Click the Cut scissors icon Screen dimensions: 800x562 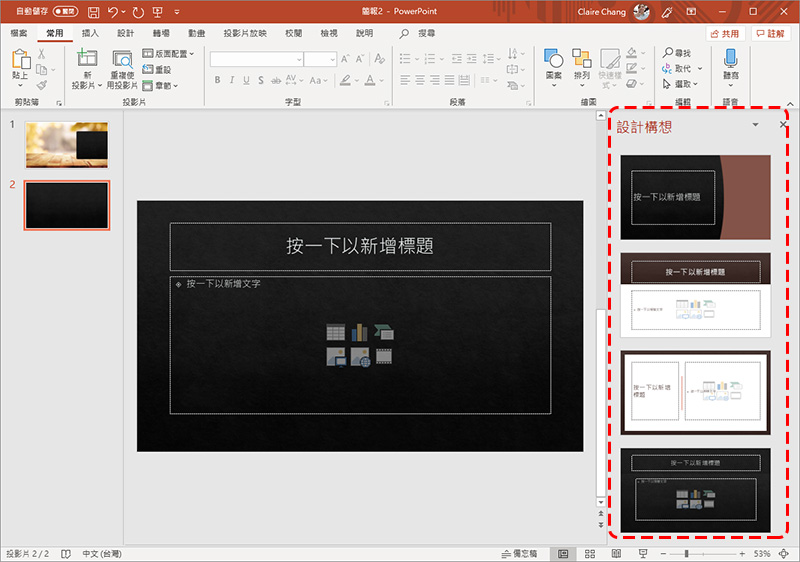point(41,54)
